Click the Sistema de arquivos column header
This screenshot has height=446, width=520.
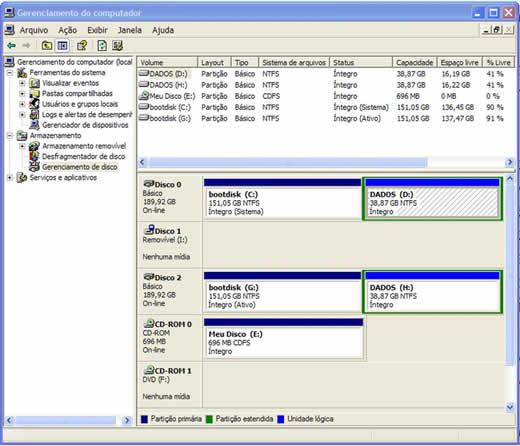point(294,62)
